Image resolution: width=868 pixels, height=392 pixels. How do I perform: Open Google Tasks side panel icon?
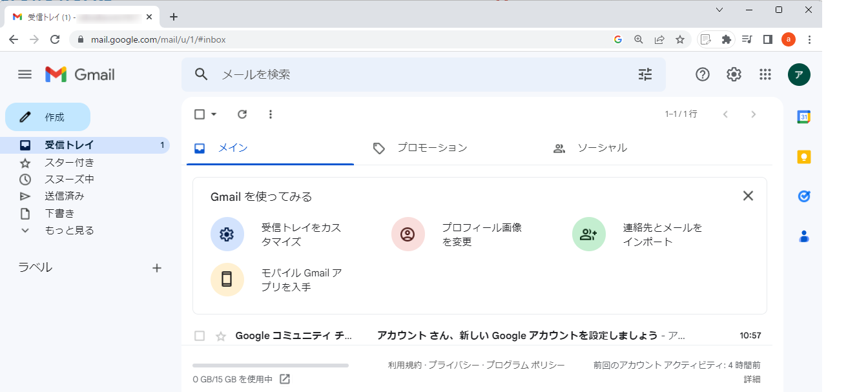tap(804, 196)
